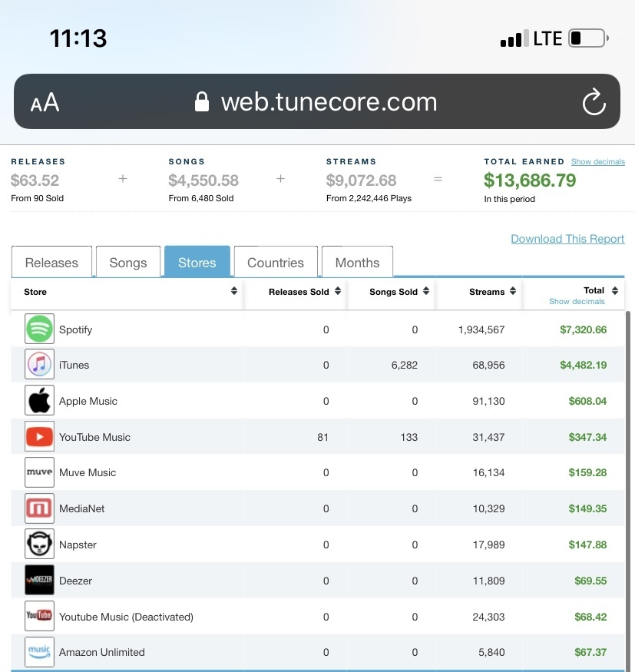Click the YouTube Music store name
The height and width of the screenshot is (672, 635).
(x=94, y=437)
